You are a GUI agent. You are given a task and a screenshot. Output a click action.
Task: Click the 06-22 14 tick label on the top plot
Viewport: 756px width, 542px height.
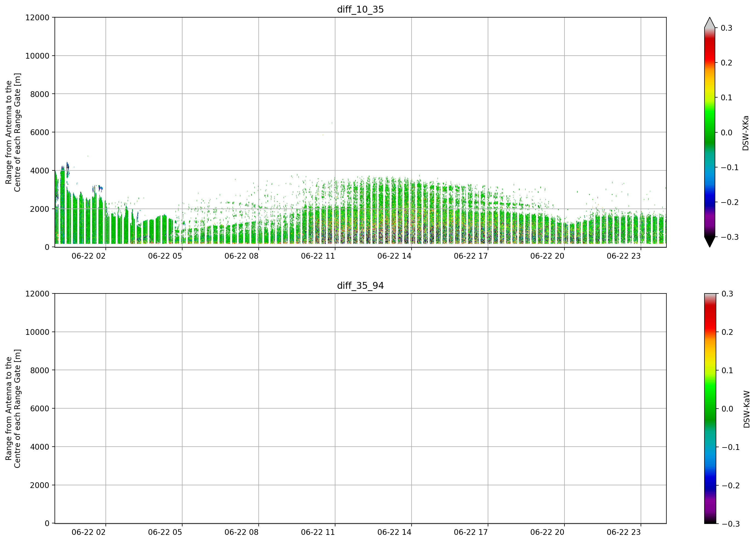pos(394,256)
